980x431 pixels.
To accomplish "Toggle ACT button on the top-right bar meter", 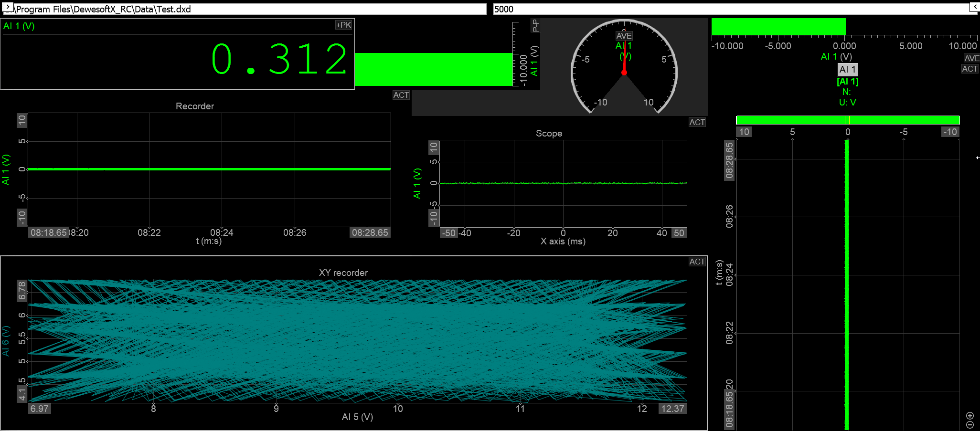I will click(x=970, y=69).
